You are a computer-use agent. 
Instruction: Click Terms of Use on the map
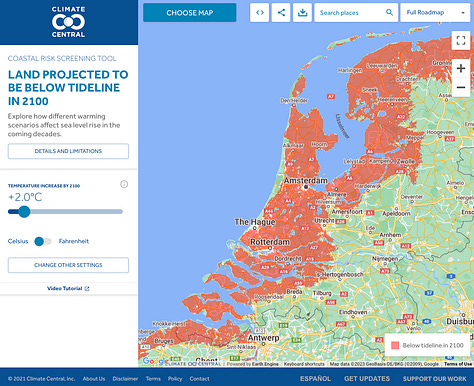[x=458, y=364]
